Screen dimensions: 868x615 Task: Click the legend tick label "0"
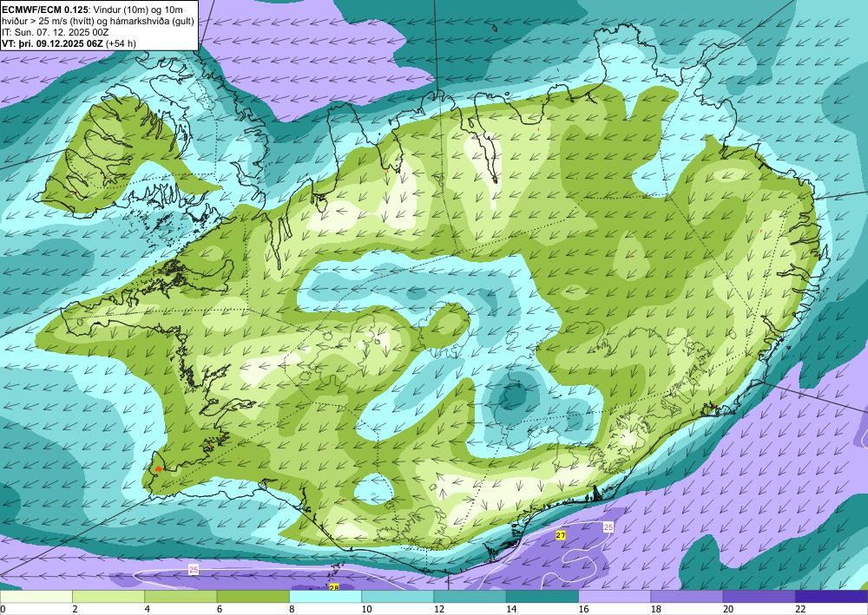tap(3, 609)
